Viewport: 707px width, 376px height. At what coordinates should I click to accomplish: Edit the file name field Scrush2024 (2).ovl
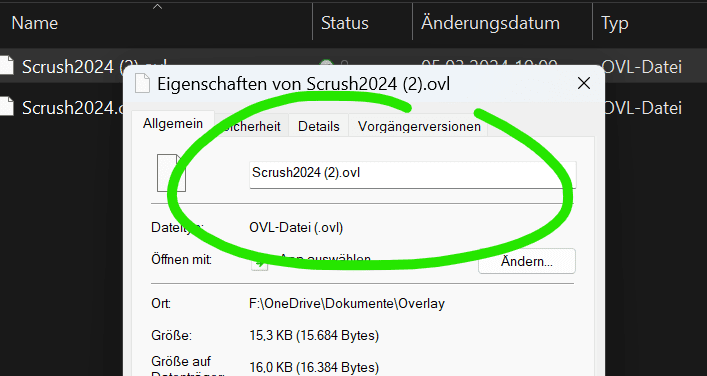coord(413,174)
